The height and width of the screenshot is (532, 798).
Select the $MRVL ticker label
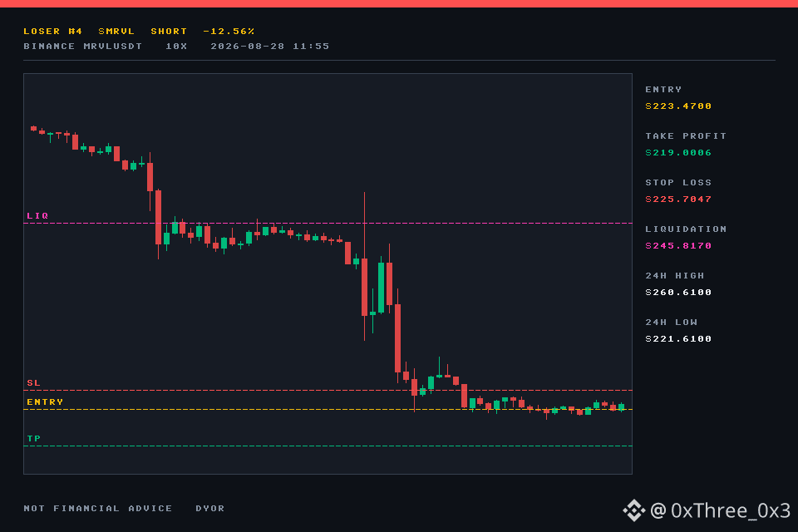click(x=116, y=32)
